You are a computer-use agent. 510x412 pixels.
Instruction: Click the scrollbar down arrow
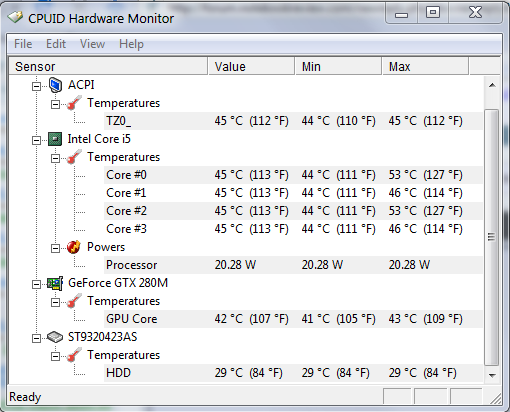492,375
